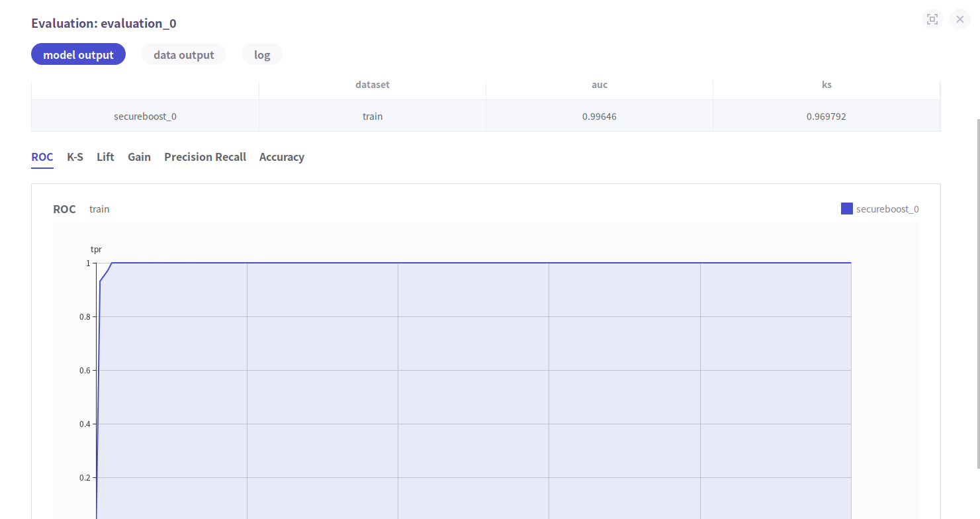
Task: Click the ks value 0.969792
Action: [826, 116]
